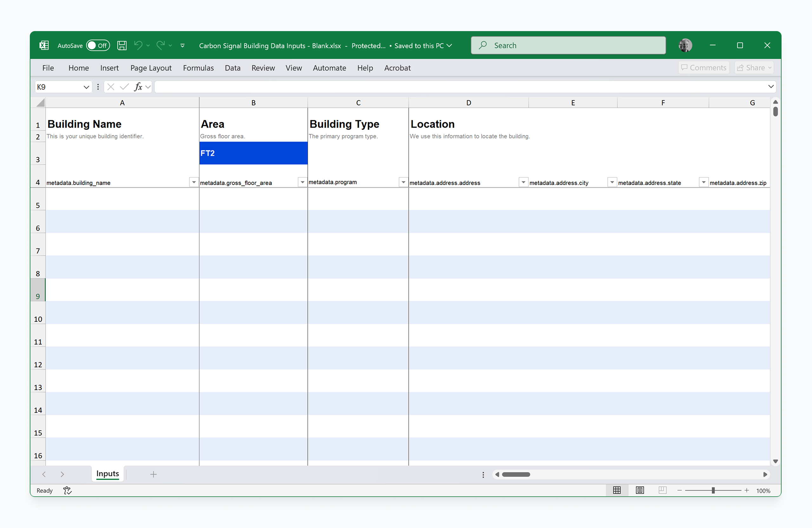Click the zoom slider handle
This screenshot has height=528, width=812.
click(713, 491)
